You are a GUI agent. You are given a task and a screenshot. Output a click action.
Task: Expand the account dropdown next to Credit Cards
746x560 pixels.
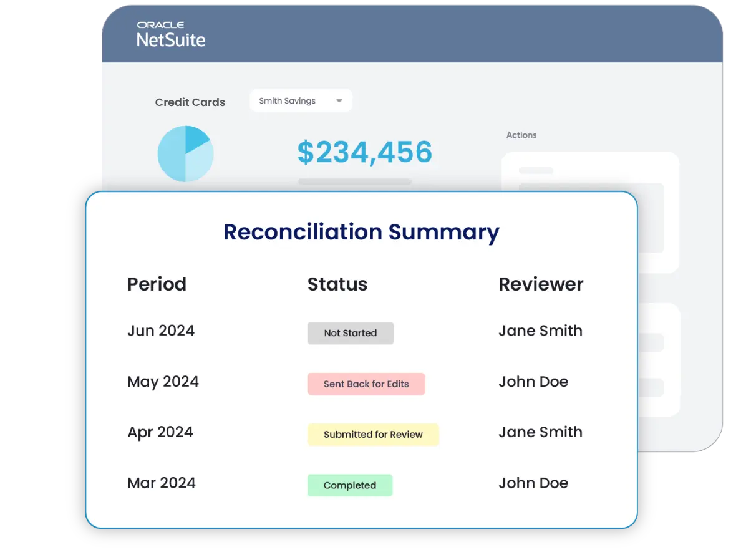[301, 100]
